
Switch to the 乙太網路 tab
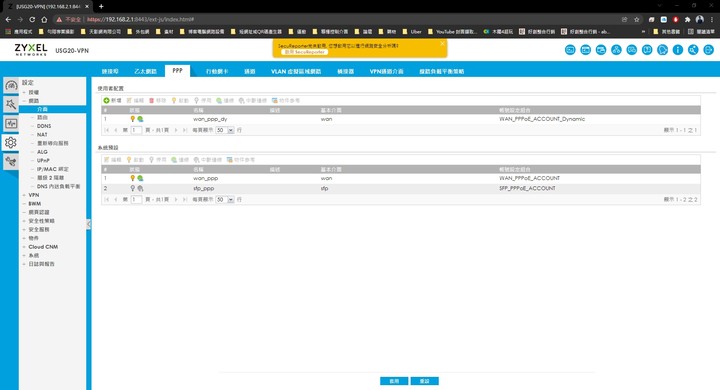[x=146, y=71]
